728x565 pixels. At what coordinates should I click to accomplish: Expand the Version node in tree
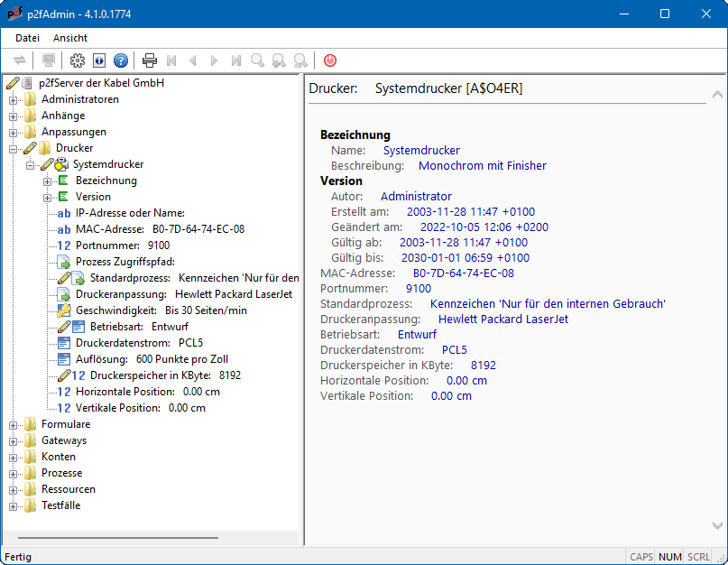48,197
